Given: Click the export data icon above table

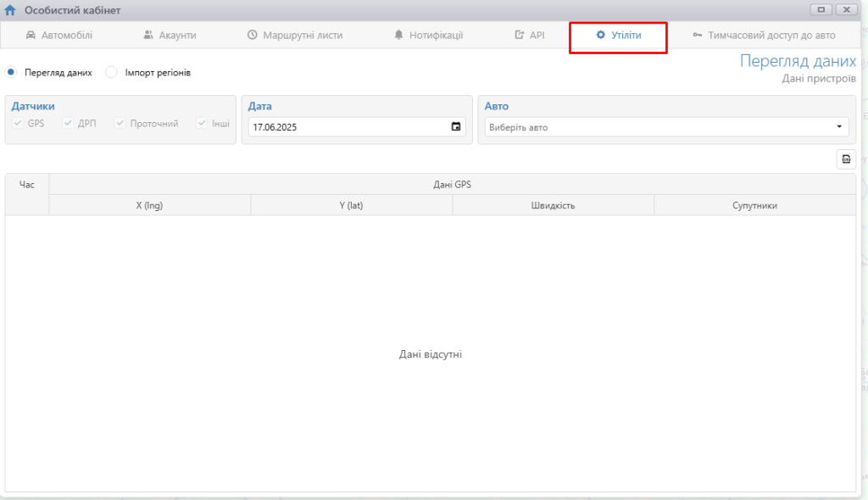Looking at the screenshot, I should 846,159.
